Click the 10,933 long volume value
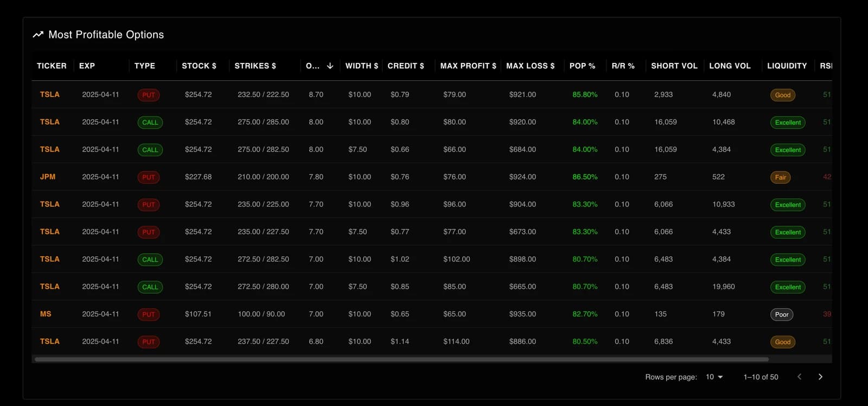 point(724,205)
